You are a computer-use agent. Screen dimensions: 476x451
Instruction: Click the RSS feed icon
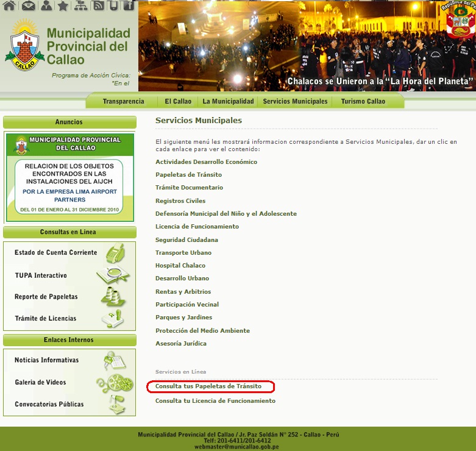click(x=98, y=6)
